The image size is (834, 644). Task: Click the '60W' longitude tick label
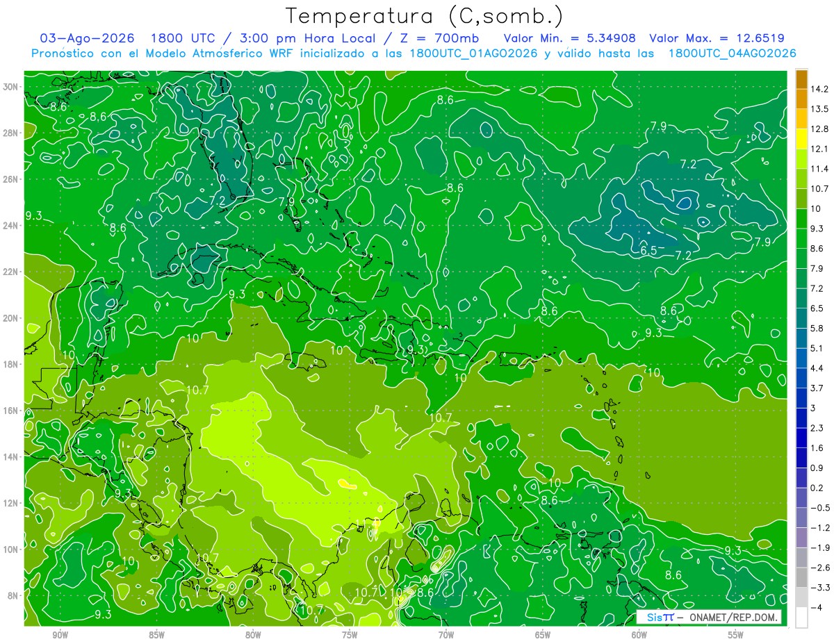coord(639,635)
